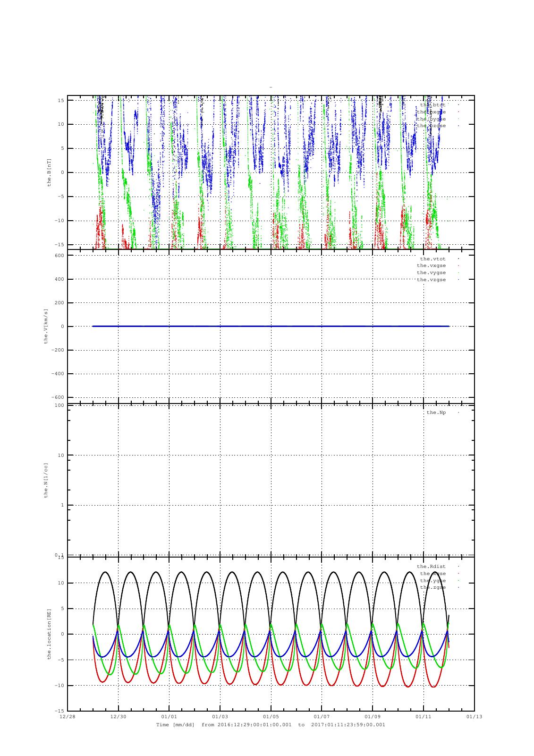The height and width of the screenshot is (756, 534).
Task: Click the -15 tick of magnetic field panel
Action: (x=59, y=245)
